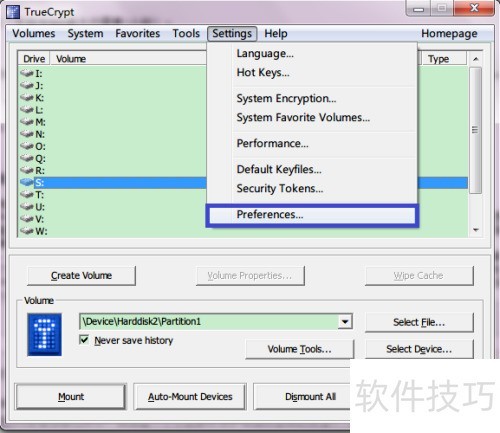Click the drive icon for K:
Screen dimensions: 500x433
pyautogui.click(x=27, y=97)
